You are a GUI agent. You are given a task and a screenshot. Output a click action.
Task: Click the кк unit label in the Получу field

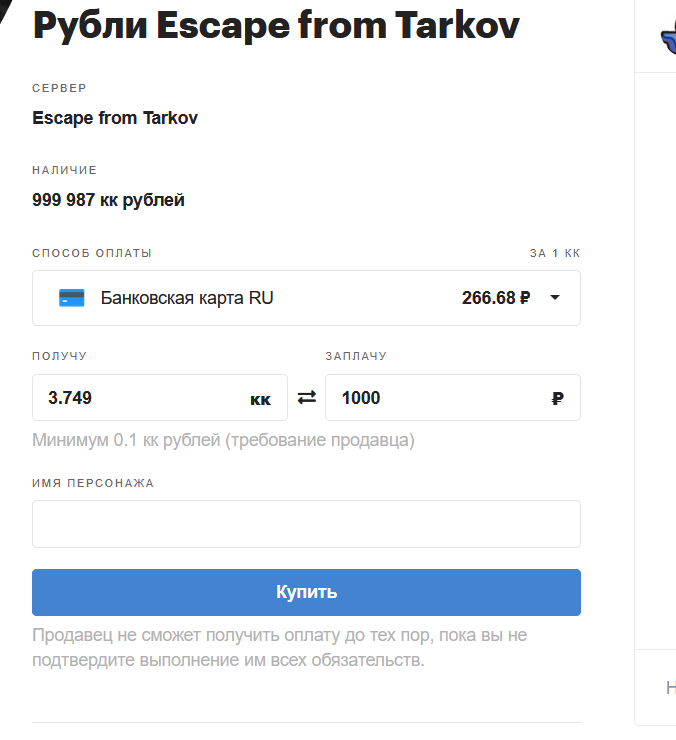pyautogui.click(x=260, y=399)
